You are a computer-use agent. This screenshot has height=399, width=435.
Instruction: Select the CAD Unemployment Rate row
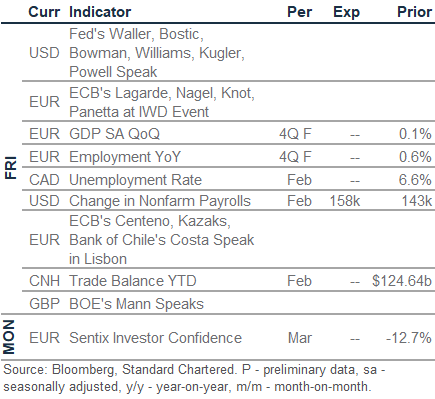pos(228,180)
